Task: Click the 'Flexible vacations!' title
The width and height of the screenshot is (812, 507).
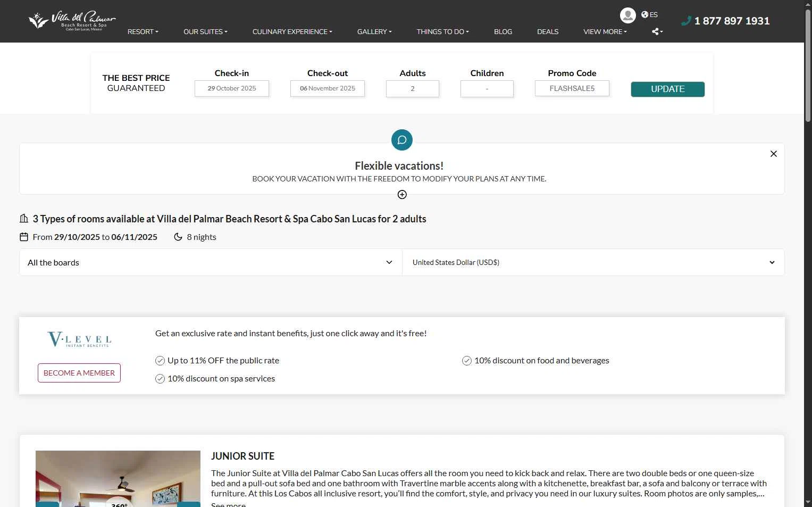Action: (399, 166)
